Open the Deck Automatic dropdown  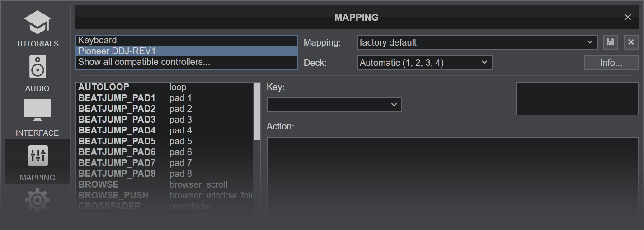point(424,63)
